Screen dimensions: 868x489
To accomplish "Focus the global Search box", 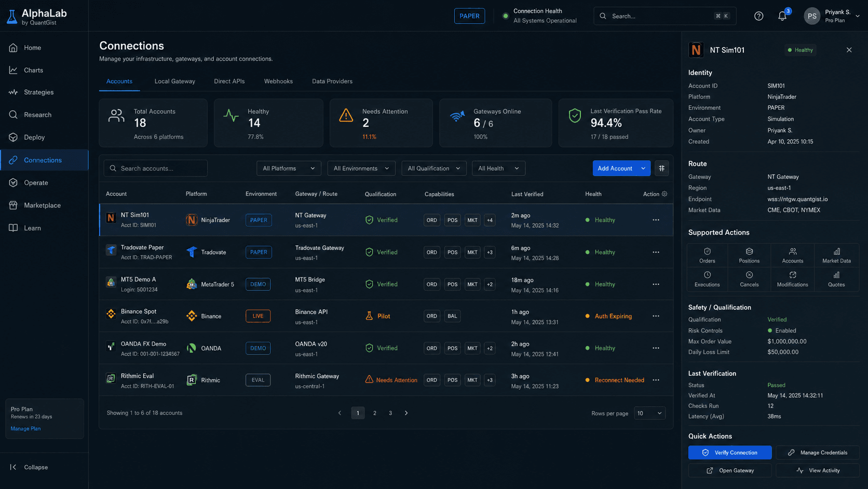I will pyautogui.click(x=664, y=16).
